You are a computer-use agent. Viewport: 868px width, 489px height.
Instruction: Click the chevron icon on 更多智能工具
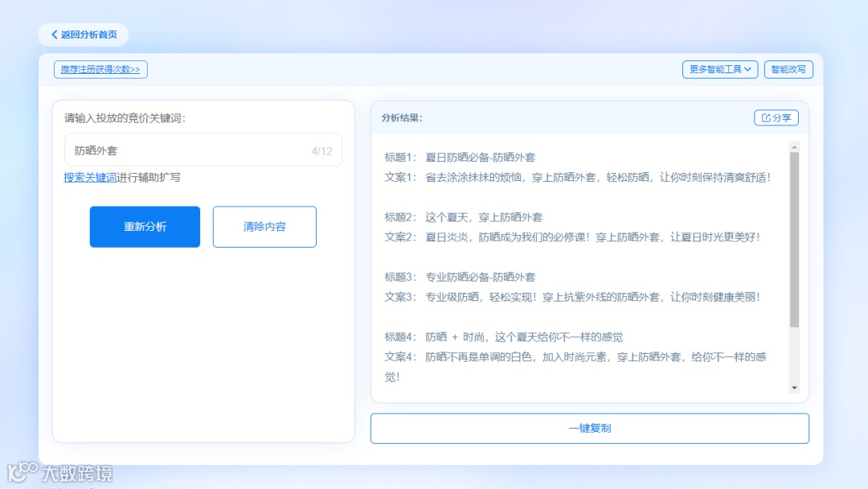(x=749, y=69)
